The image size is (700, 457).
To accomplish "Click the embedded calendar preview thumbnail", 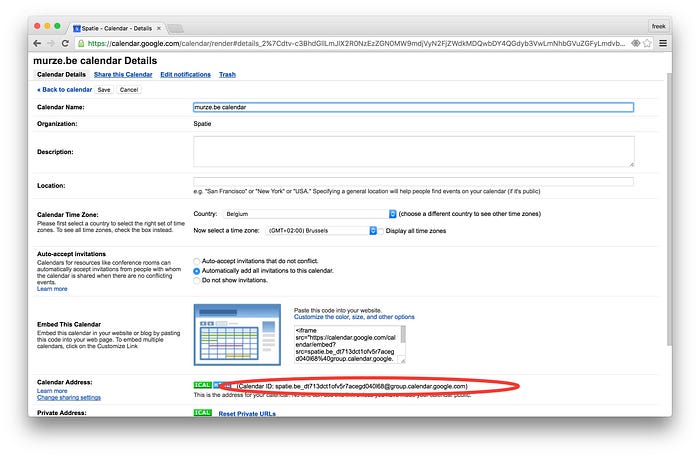I will [x=237, y=335].
